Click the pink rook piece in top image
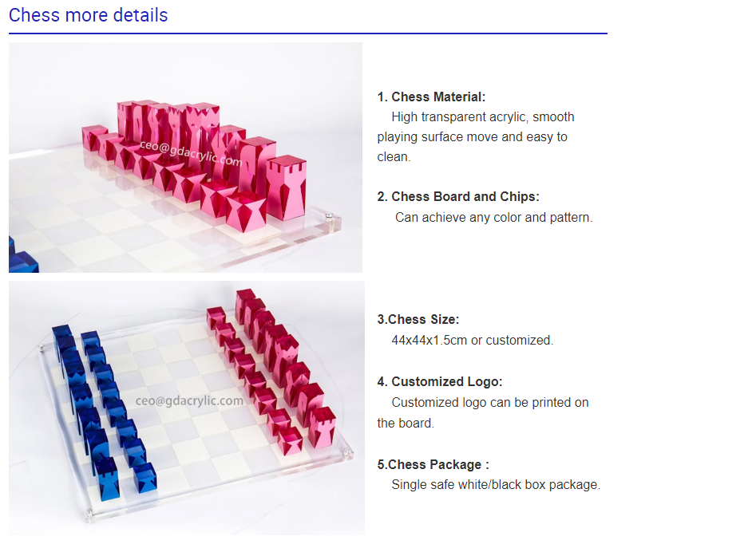Image resolution: width=756 pixels, height=552 pixels. (x=287, y=188)
